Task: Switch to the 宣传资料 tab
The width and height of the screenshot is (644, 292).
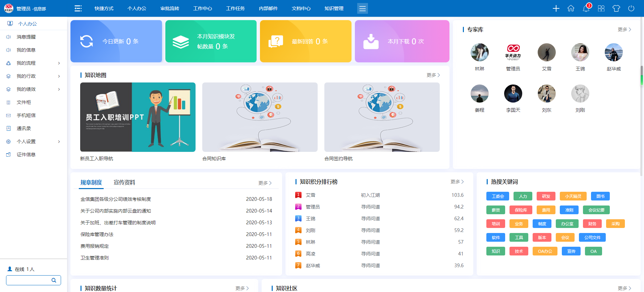Action: [124, 182]
